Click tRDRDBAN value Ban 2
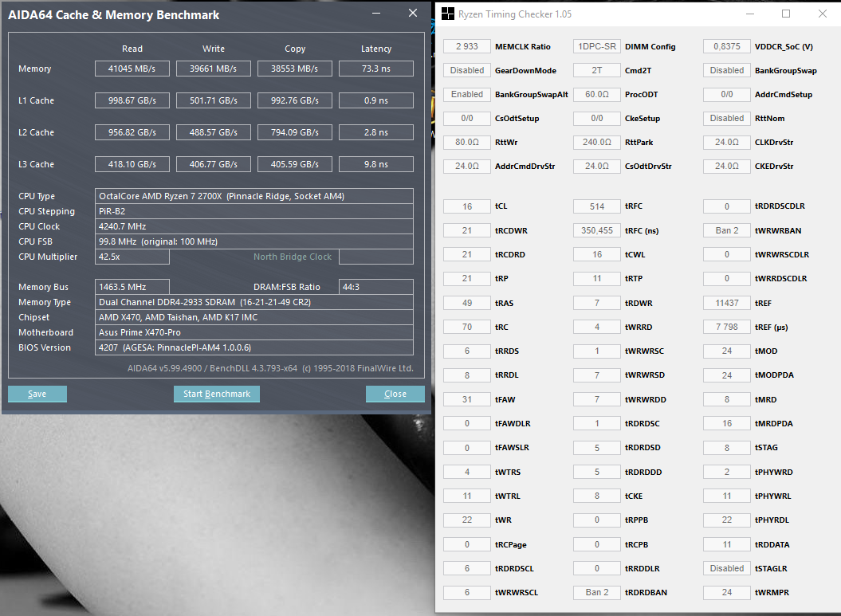This screenshot has height=616, width=841. pyautogui.click(x=597, y=592)
